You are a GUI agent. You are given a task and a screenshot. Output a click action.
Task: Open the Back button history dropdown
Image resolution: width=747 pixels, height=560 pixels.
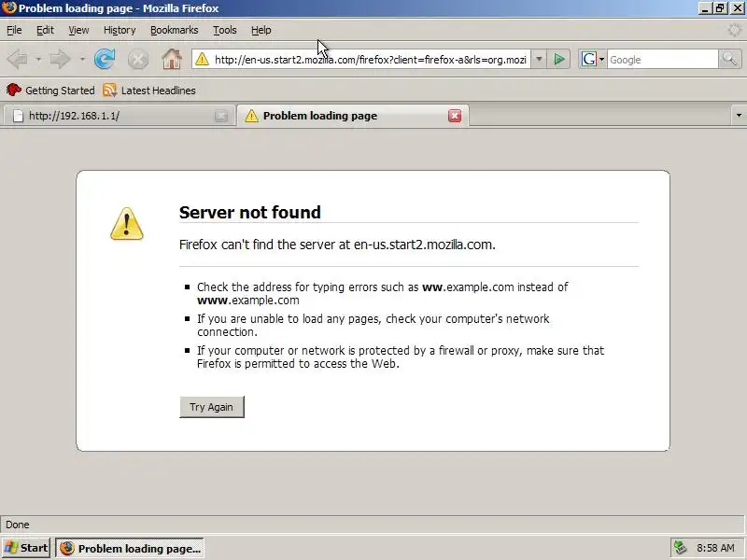[38, 60]
